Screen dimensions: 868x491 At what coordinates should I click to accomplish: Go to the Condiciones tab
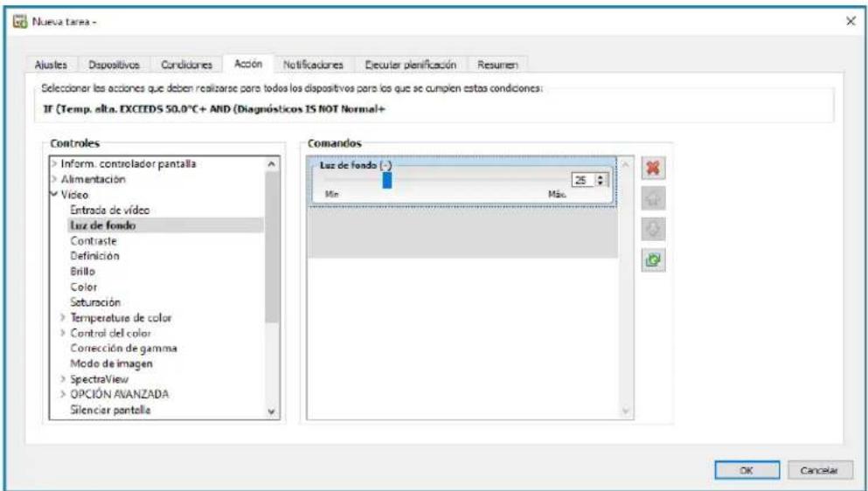186,65
